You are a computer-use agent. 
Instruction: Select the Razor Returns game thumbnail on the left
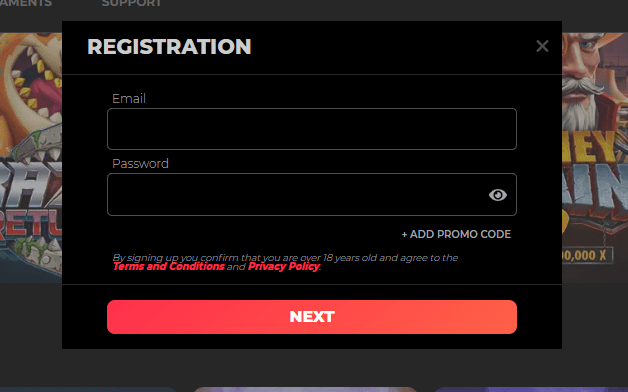(x=31, y=158)
